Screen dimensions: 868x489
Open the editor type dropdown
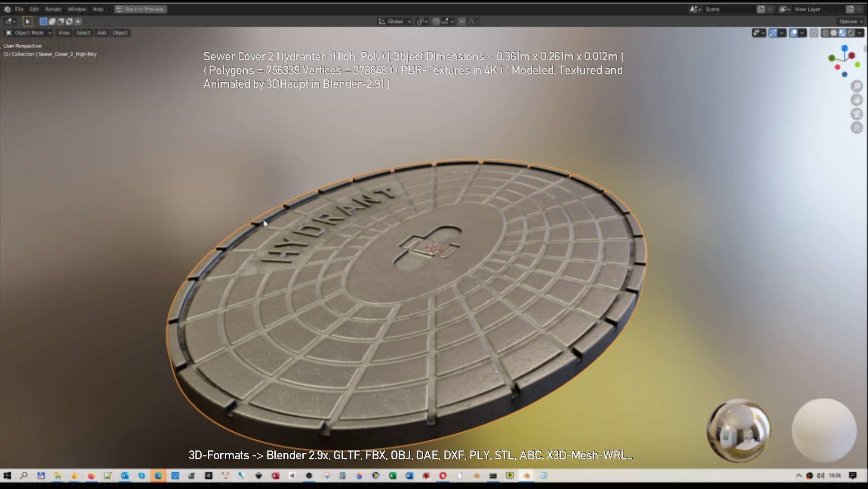[x=10, y=21]
